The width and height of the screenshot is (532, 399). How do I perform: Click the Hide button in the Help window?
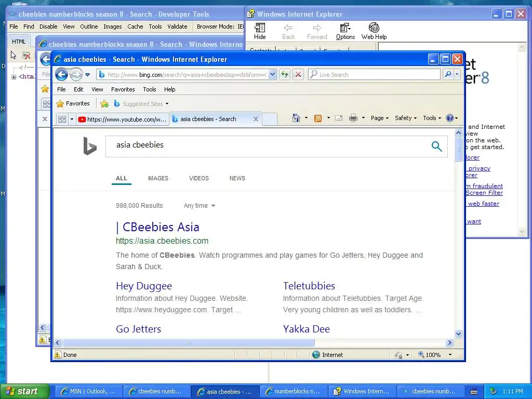(260, 31)
